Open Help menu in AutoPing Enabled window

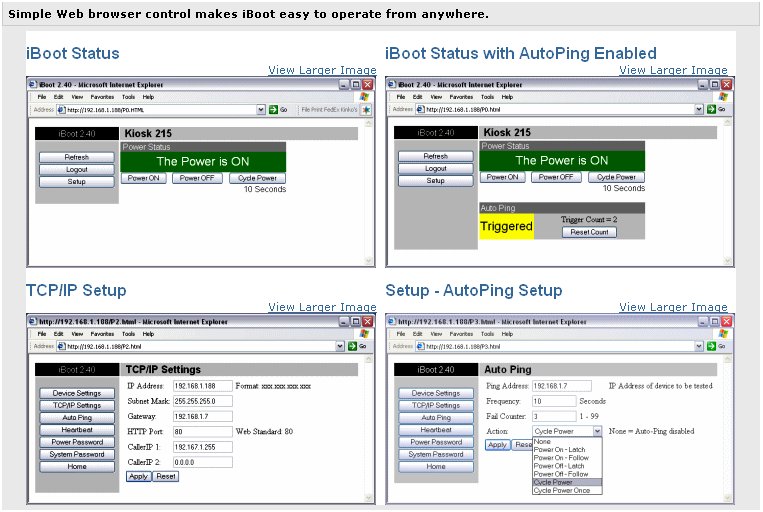click(508, 97)
